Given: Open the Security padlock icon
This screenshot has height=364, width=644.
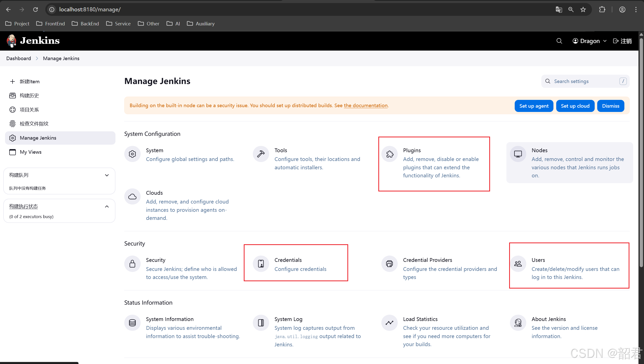Looking at the screenshot, I should (x=132, y=264).
